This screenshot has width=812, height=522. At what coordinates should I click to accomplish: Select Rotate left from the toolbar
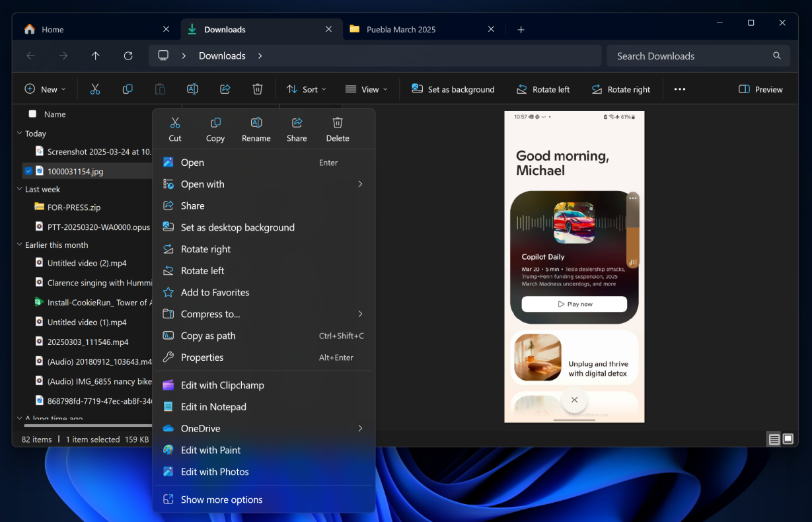pos(543,89)
